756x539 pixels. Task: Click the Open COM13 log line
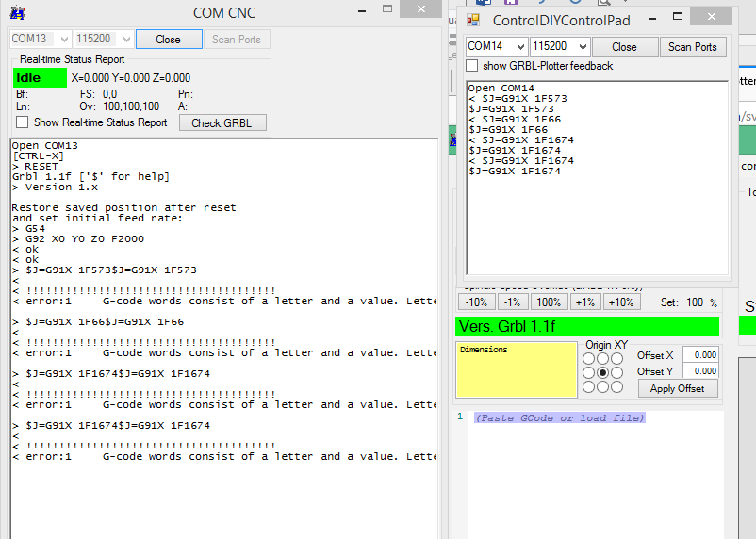(x=44, y=146)
